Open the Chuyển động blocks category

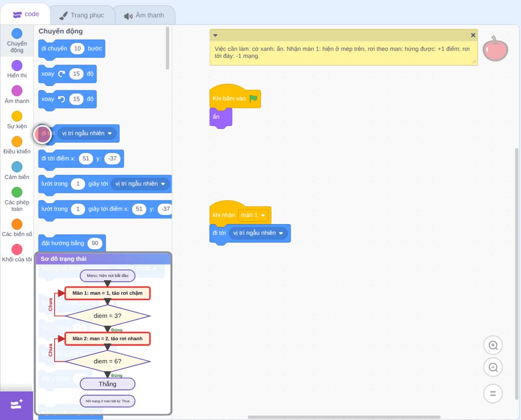coord(17,40)
